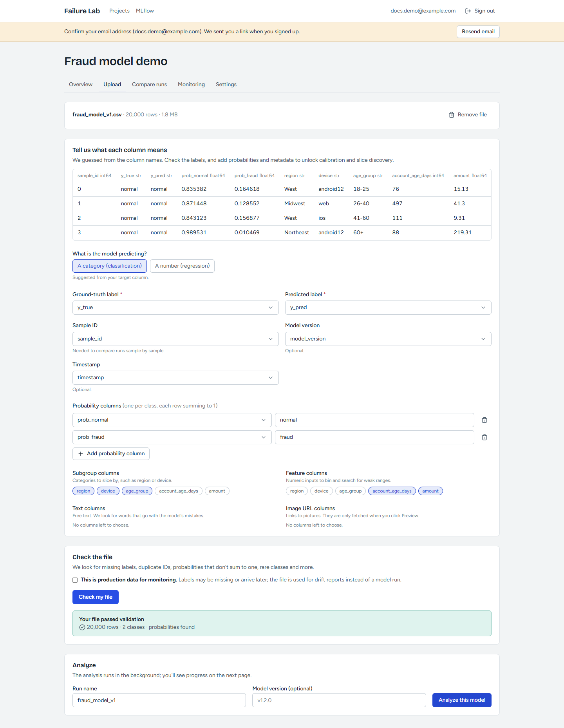Toggle account_age_days chip under Feature columns
The image size is (564, 728).
(392, 491)
